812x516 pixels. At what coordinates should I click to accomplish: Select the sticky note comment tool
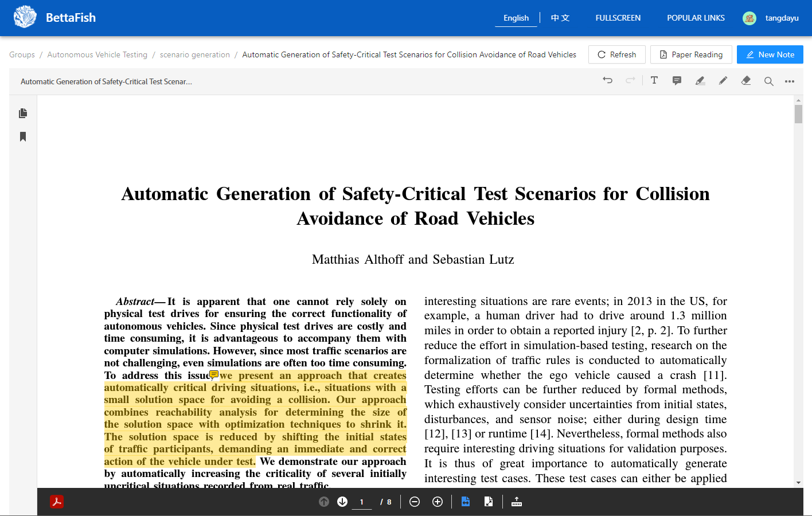click(x=677, y=81)
